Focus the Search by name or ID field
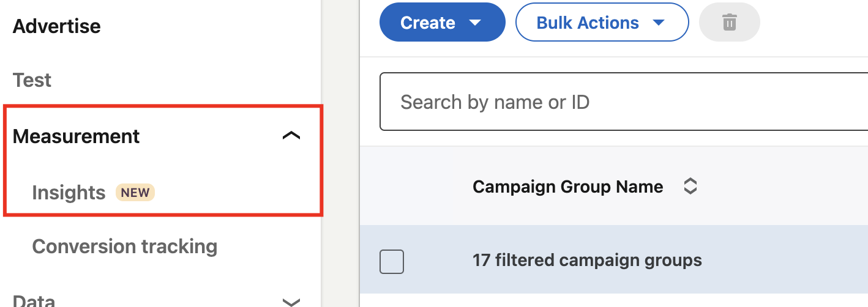The height and width of the screenshot is (307, 868). [624, 102]
